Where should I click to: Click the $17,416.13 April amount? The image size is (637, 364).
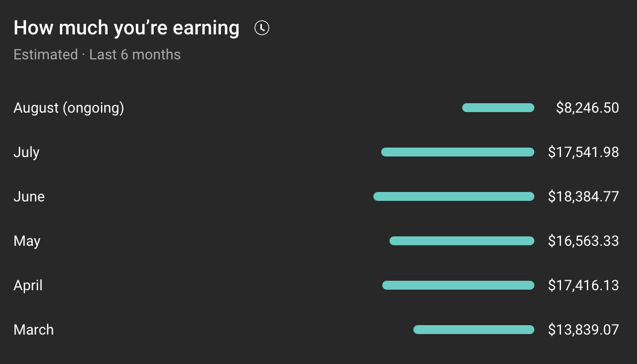583,285
